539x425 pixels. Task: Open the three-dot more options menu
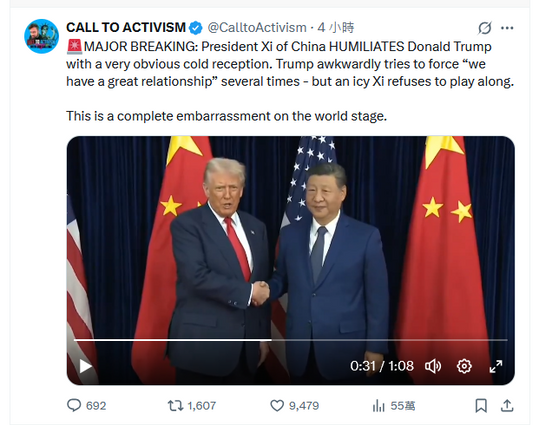(507, 28)
